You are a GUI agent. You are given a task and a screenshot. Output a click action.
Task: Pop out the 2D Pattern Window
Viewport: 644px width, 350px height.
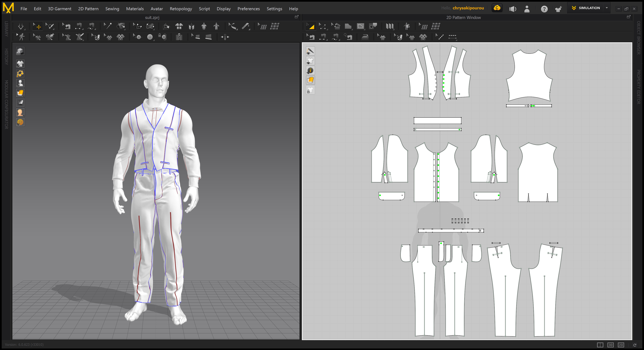[x=629, y=17]
